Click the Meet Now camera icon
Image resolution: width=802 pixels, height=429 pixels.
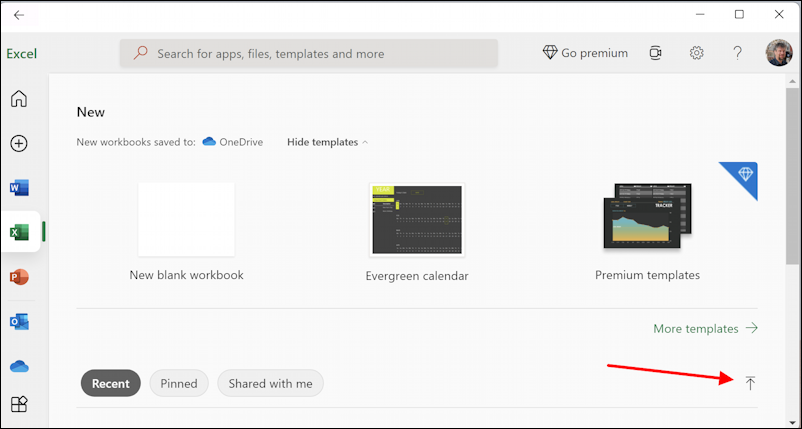coord(655,53)
